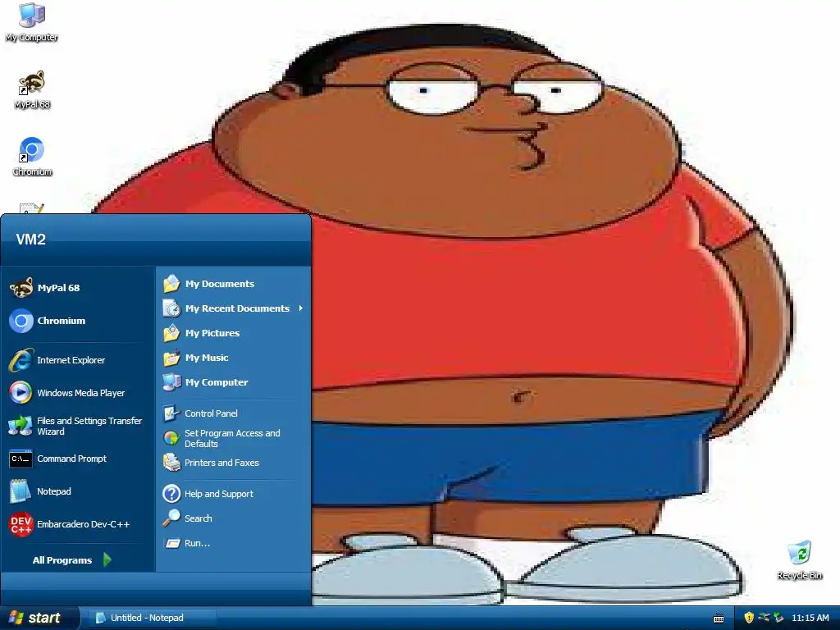Open the Recycle Bin desktop icon
Image resolution: width=840 pixels, height=630 pixels.
799,553
